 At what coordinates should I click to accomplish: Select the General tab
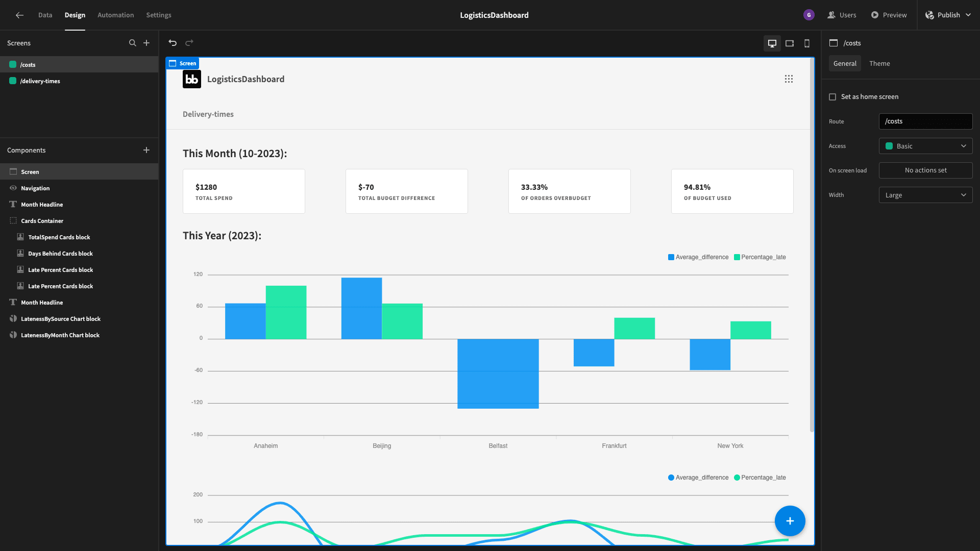click(x=845, y=64)
